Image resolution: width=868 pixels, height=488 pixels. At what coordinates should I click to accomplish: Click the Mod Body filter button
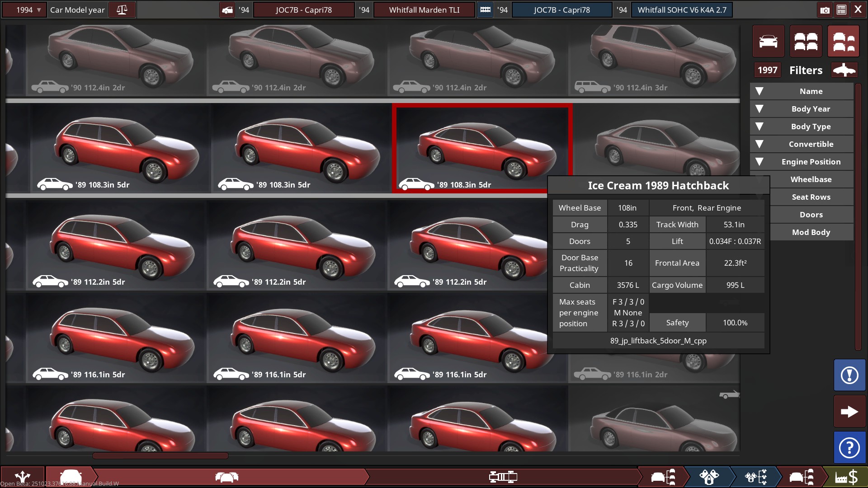click(811, 232)
